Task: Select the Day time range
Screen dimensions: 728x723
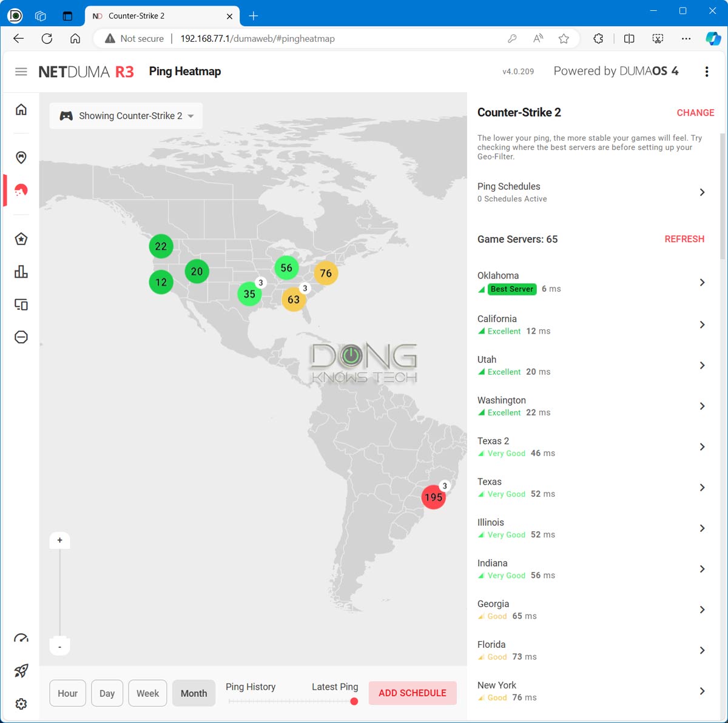Action: pyautogui.click(x=107, y=693)
